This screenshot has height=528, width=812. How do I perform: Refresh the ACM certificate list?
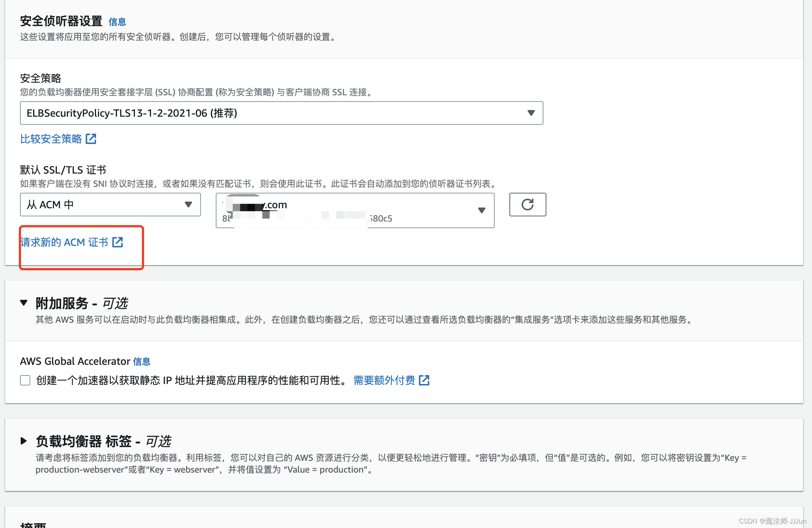528,205
